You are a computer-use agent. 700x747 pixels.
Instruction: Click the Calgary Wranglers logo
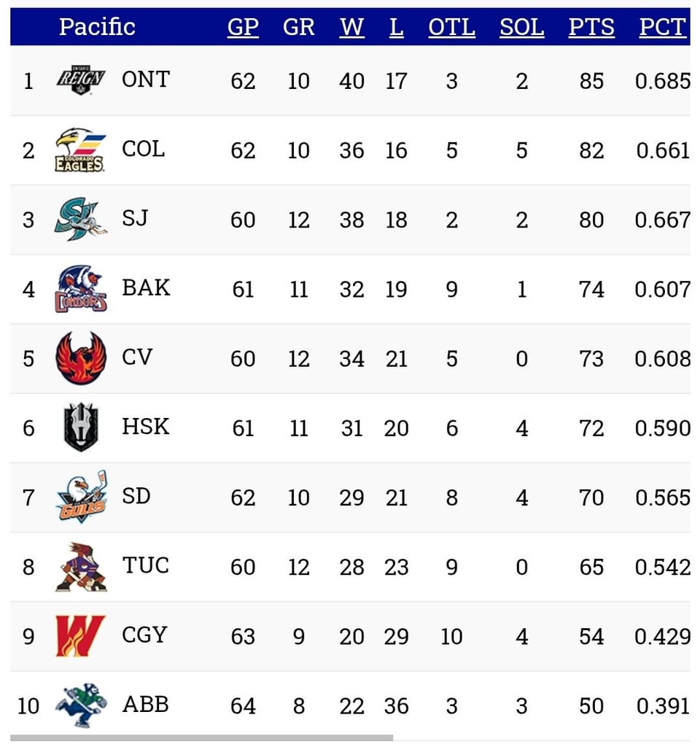81,636
